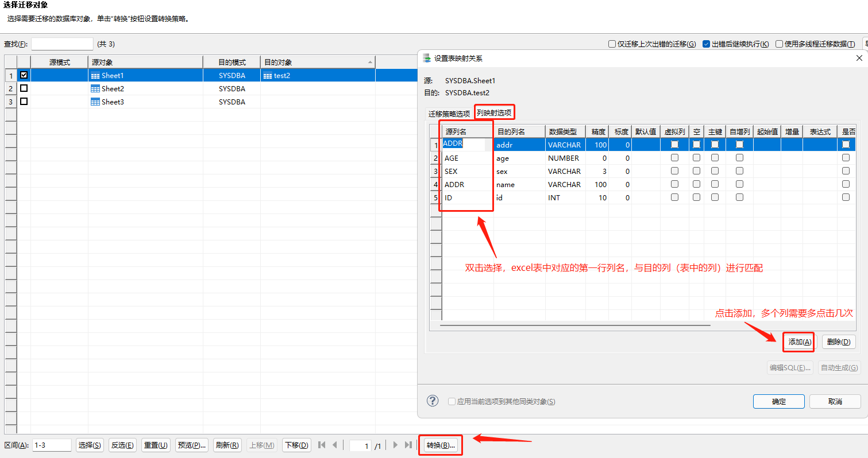Click the 源模式 column header

(x=60, y=62)
